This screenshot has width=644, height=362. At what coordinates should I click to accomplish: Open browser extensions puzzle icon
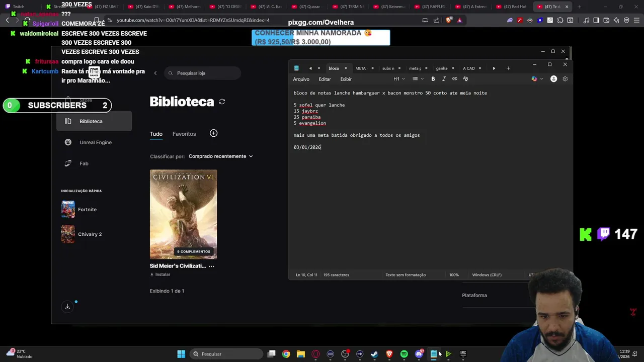click(560, 20)
